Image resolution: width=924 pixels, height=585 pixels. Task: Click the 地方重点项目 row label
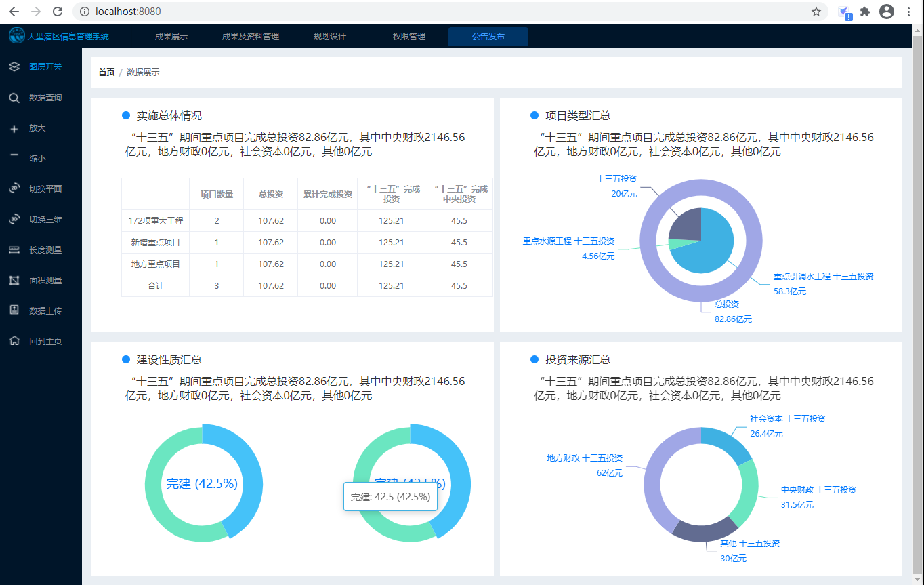(156, 264)
